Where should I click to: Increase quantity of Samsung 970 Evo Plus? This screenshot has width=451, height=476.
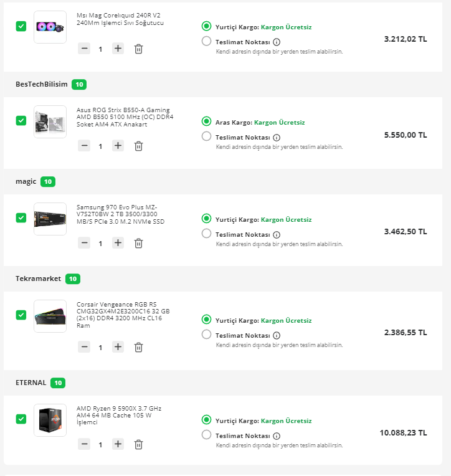118,243
